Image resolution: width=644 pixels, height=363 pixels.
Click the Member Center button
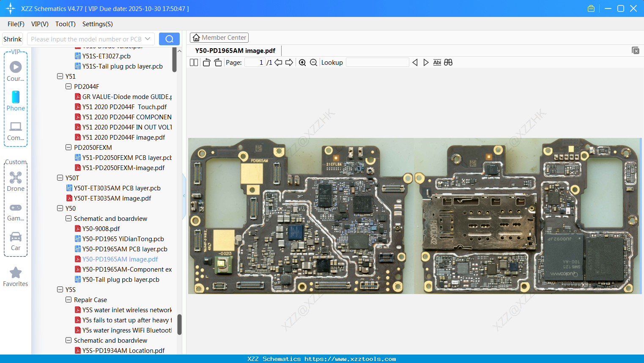pyautogui.click(x=219, y=38)
